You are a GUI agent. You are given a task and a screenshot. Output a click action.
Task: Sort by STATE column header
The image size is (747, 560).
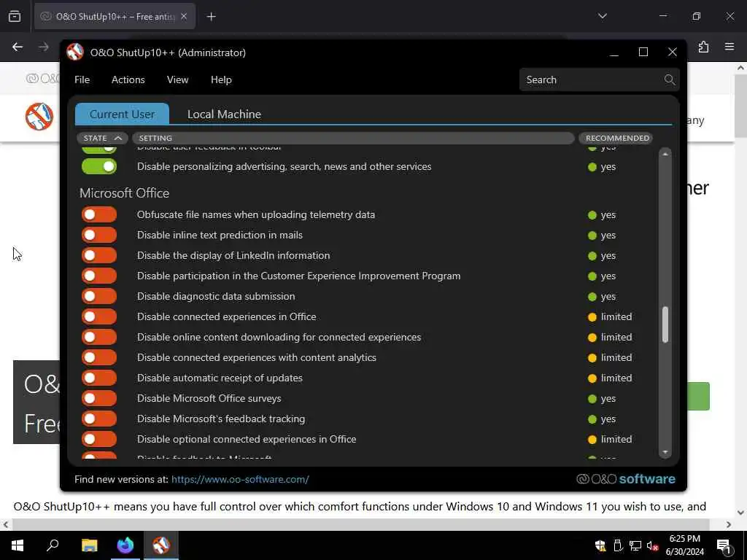click(x=102, y=138)
